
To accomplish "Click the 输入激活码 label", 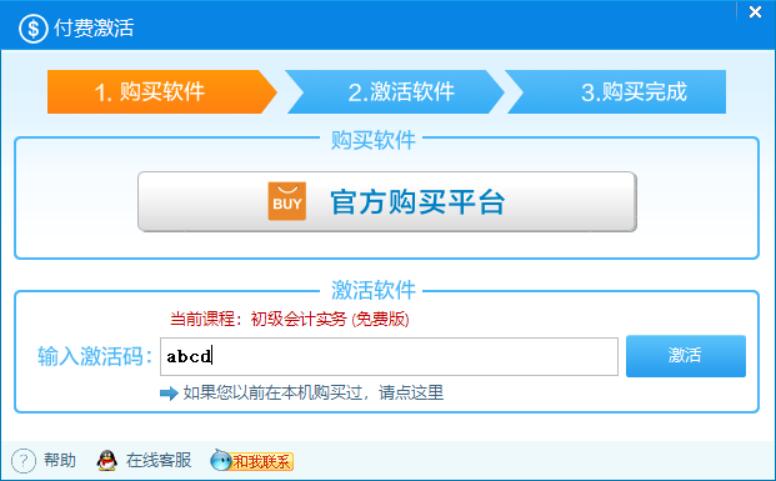I will [x=95, y=356].
